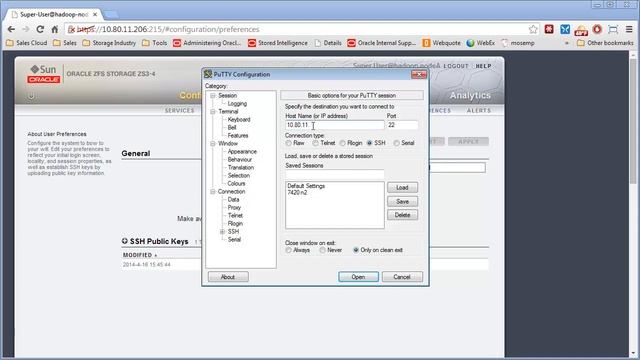The width and height of the screenshot is (640, 360).
Task: Open Stored Intelligence bookmark
Action: 278,43
